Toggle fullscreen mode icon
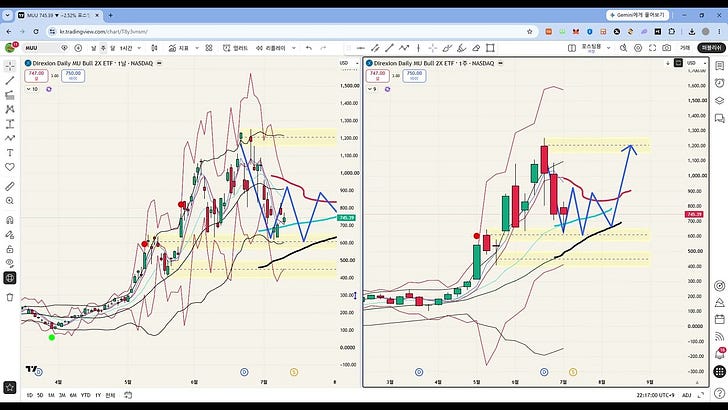The image size is (728, 410). pyautogui.click(x=652, y=48)
